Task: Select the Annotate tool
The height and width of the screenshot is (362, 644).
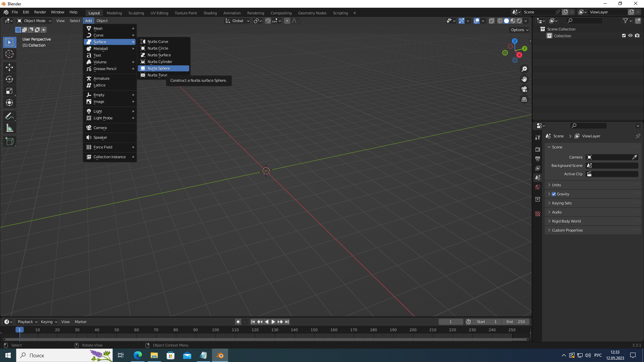Action: (9, 116)
